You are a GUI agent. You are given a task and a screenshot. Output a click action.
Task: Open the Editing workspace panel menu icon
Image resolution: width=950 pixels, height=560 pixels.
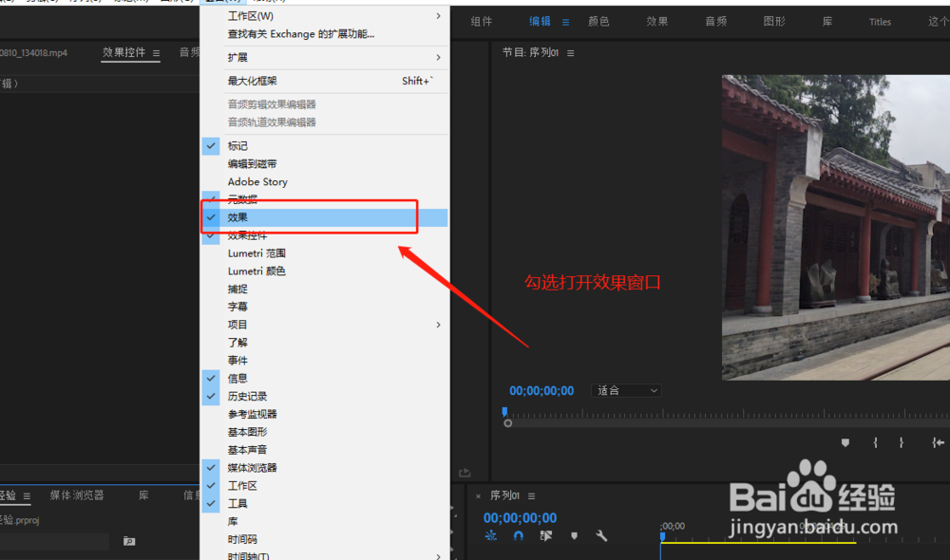[565, 22]
